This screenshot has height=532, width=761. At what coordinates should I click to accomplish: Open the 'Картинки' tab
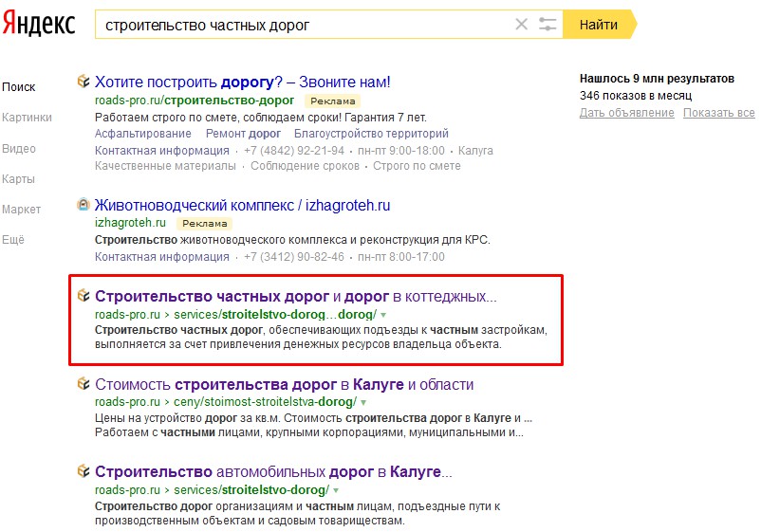coord(27,118)
